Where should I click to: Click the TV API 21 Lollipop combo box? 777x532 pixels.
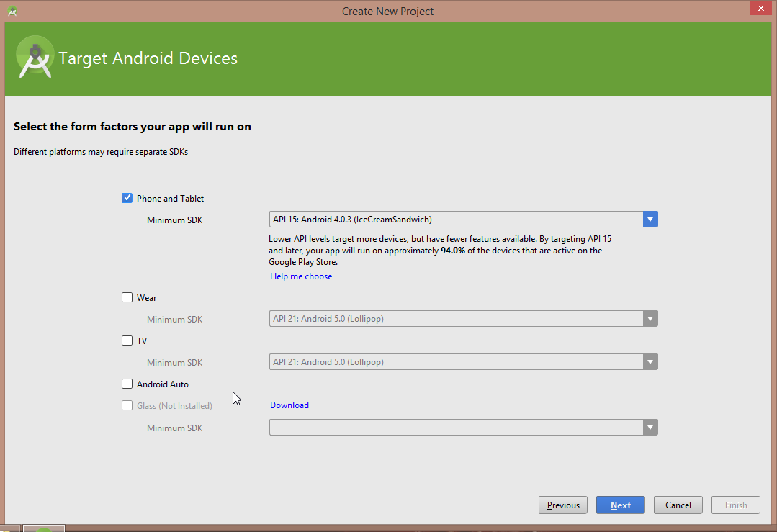(x=463, y=361)
